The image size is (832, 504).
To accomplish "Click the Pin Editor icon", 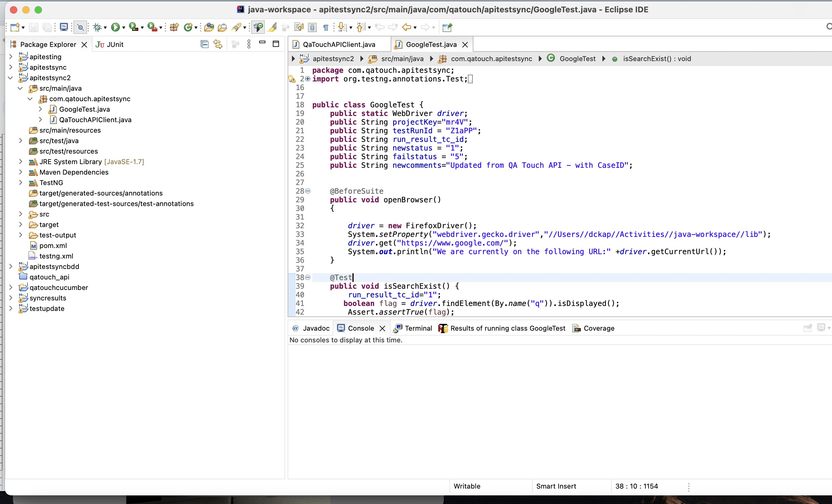I will click(447, 27).
